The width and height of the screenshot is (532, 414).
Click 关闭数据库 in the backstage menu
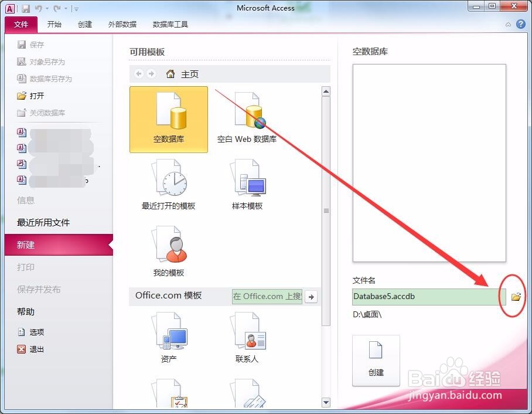(x=40, y=113)
